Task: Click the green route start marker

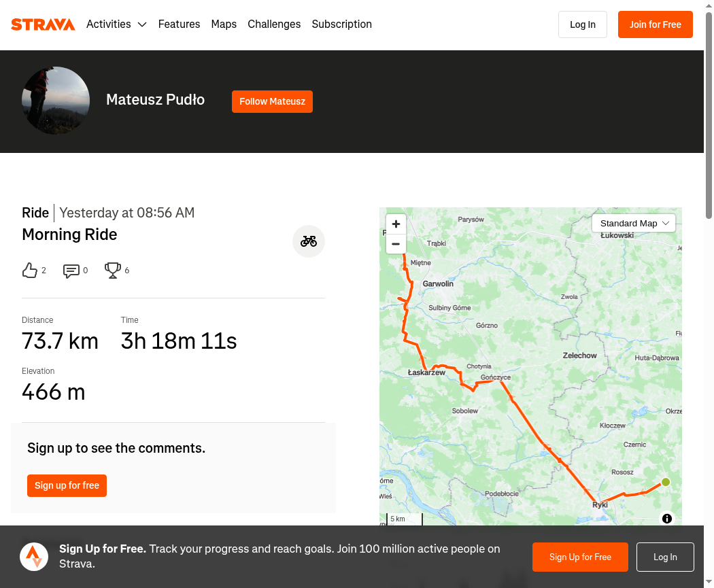Action: [x=666, y=482]
